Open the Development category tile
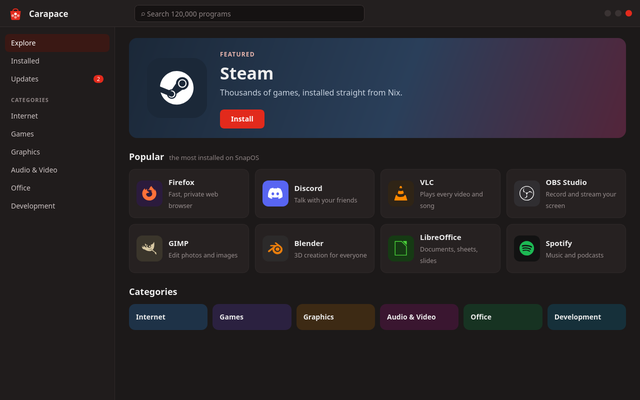Image resolution: width=640 pixels, height=400 pixels. [587, 317]
